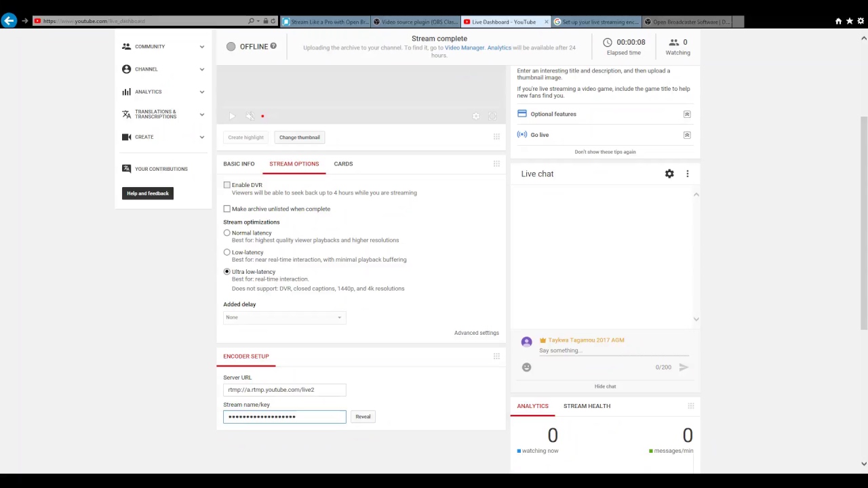Click Hide chat link
This screenshot has height=488, width=868.
[x=605, y=386]
